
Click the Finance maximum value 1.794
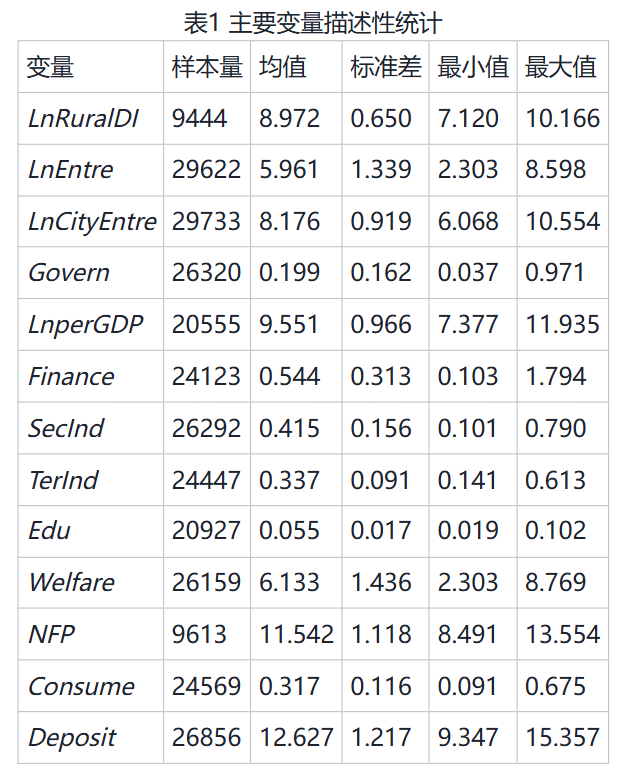click(555, 376)
